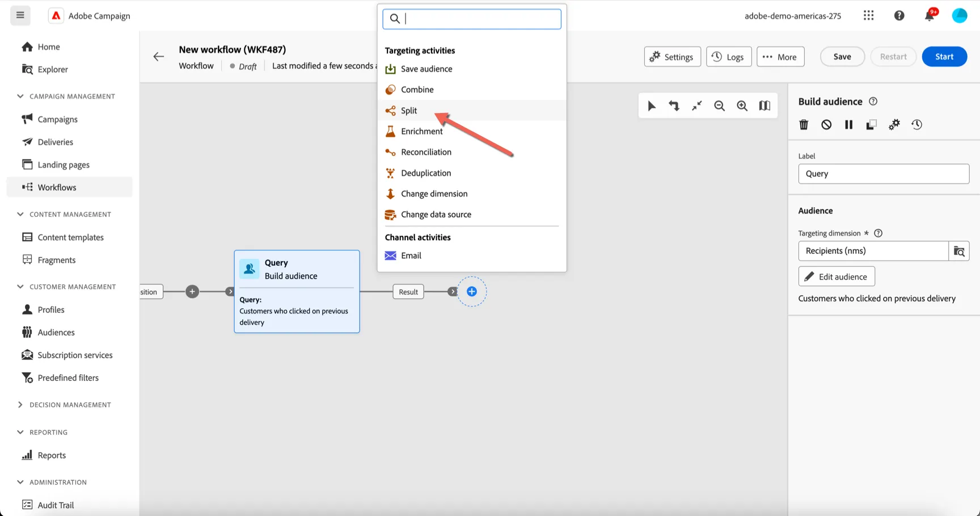Collapse the Administration section
Screen dimensions: 980x516
[x=20, y=482]
